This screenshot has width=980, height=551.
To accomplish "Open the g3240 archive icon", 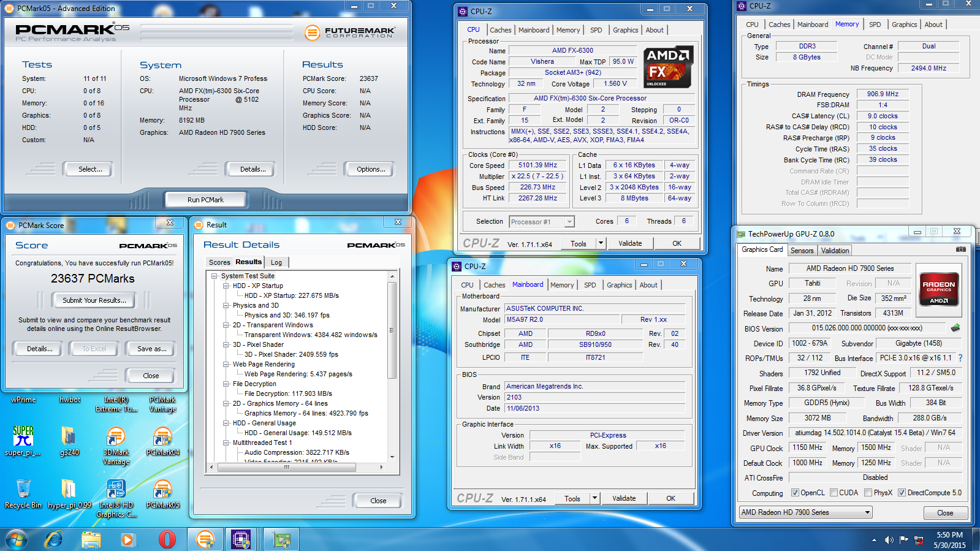I will click(x=70, y=441).
